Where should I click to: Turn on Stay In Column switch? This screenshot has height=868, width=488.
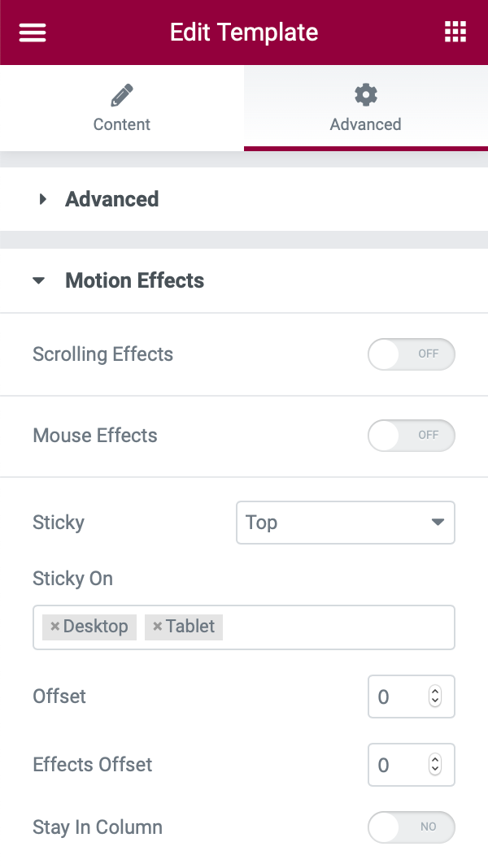[x=411, y=827]
